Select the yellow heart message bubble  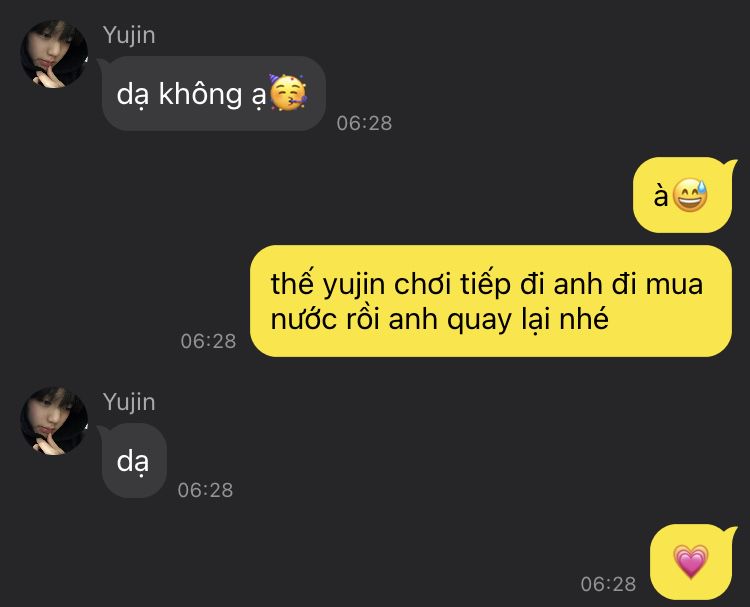coord(692,562)
